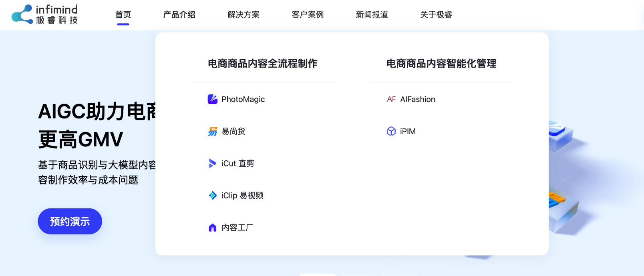This screenshot has width=644, height=276.
Task: Click the iPIM cube icon
Action: pos(391,131)
